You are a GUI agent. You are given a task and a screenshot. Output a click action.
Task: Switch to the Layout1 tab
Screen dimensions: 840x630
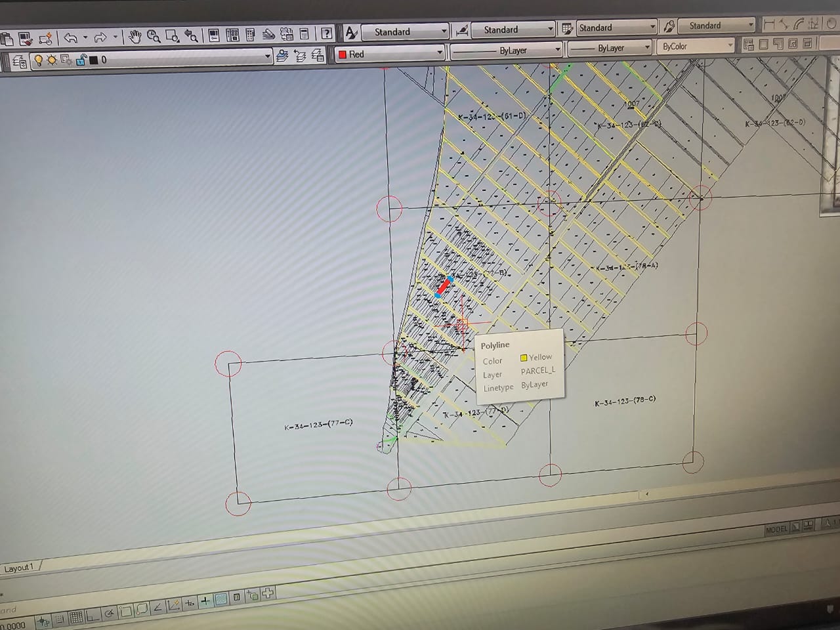pos(19,568)
